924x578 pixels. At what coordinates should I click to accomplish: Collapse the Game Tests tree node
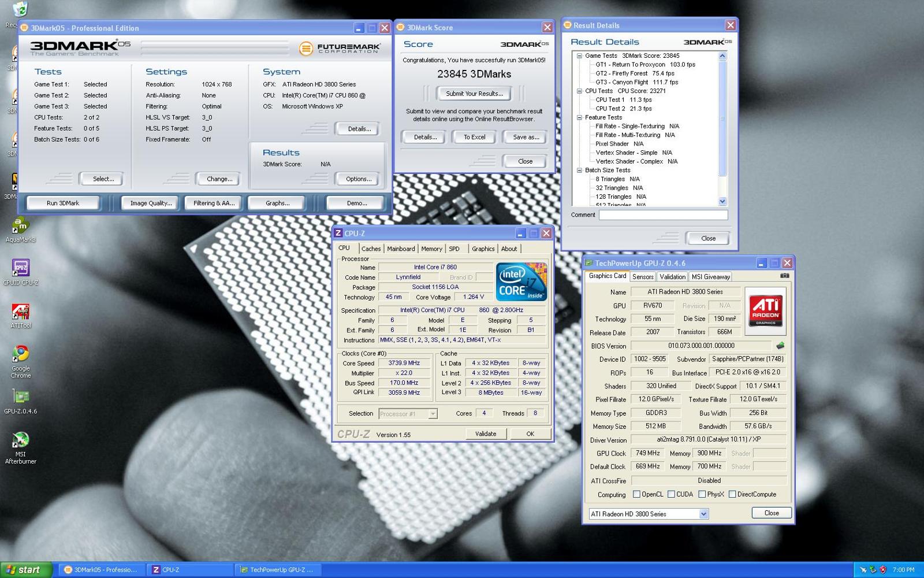tap(579, 55)
